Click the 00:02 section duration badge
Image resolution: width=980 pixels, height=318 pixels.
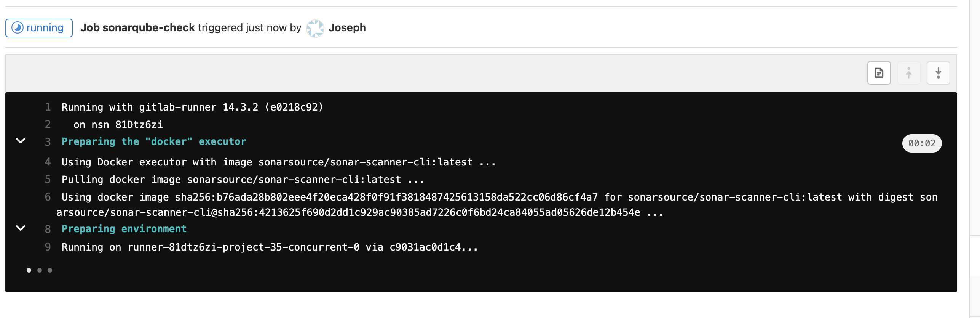[921, 143]
